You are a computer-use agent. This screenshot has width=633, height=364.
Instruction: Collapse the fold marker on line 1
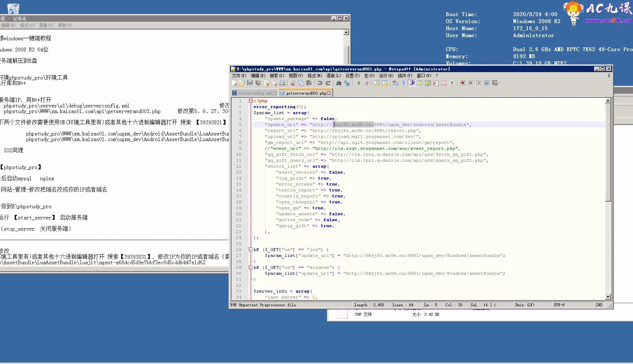251,101
